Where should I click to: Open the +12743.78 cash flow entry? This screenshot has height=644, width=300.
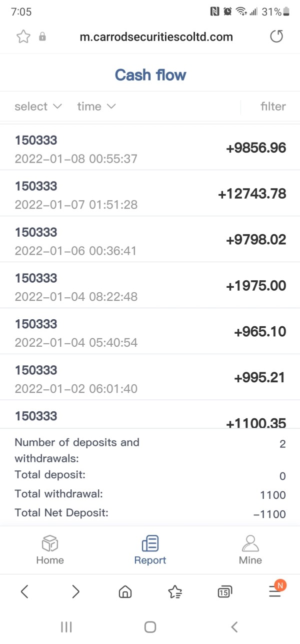(x=150, y=194)
